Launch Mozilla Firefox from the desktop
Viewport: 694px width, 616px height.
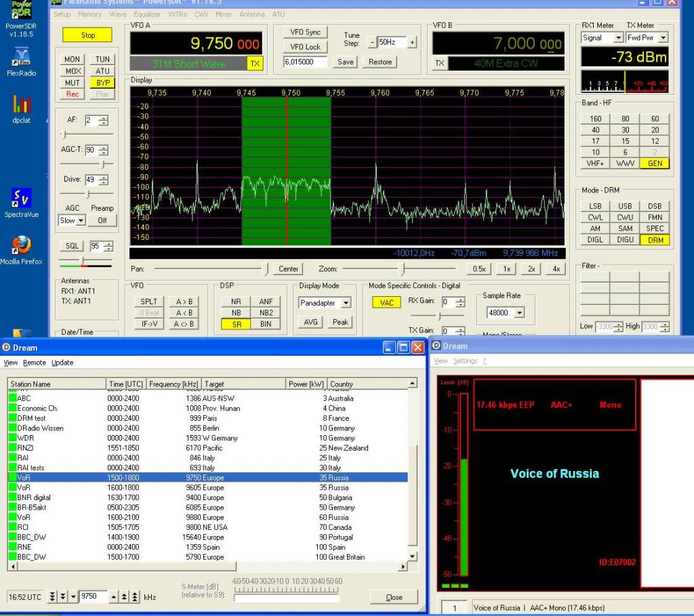[x=21, y=250]
